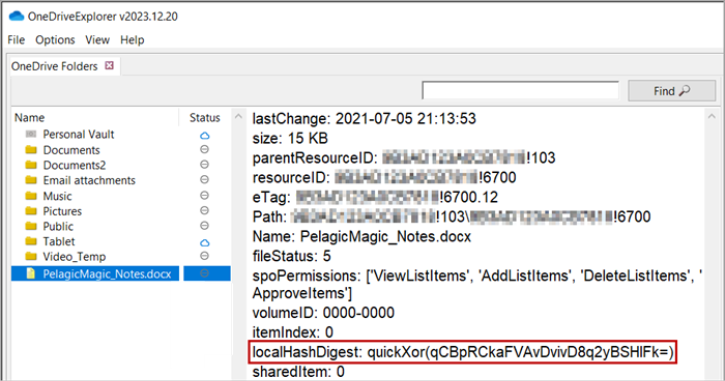The image size is (725, 381).
Task: Click the Find button
Action: coord(671,91)
